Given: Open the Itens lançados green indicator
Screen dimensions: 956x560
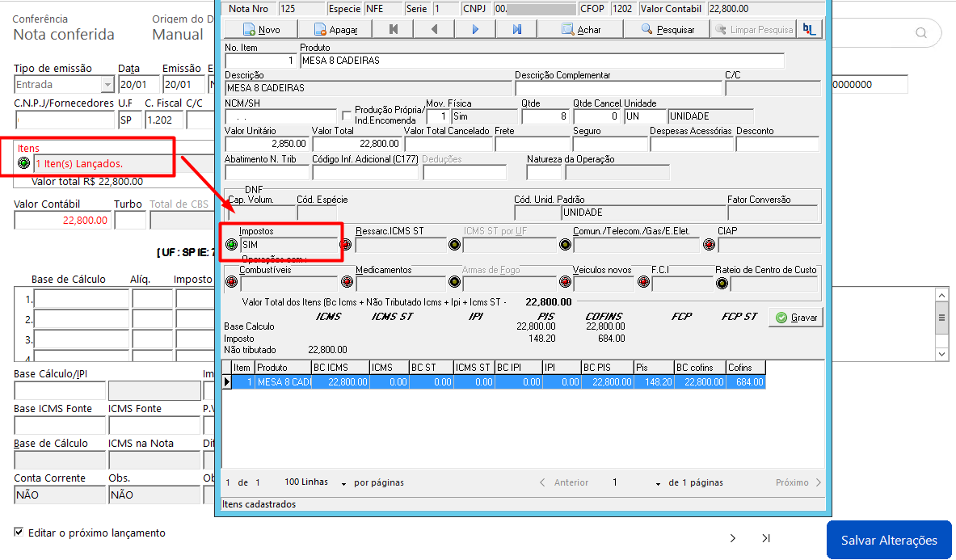Looking at the screenshot, I should click(23, 162).
